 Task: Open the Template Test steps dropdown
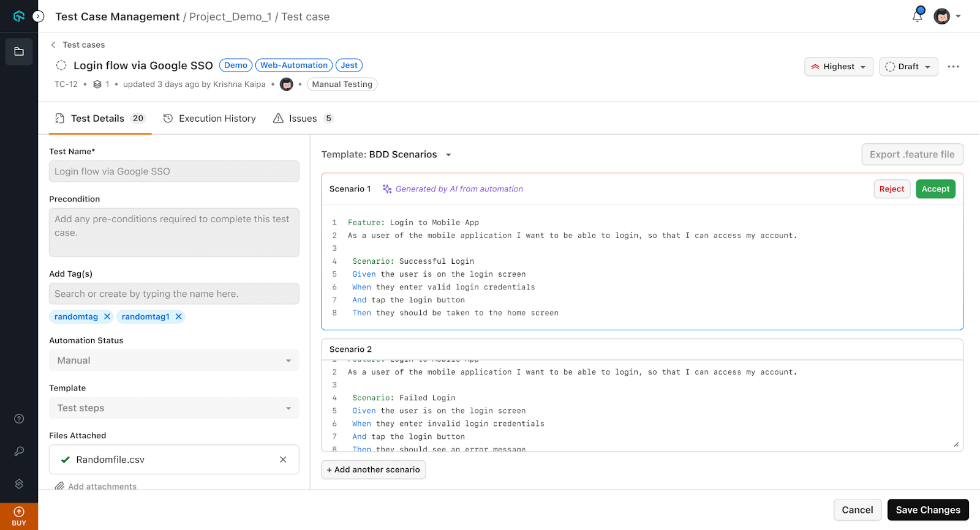(x=174, y=408)
